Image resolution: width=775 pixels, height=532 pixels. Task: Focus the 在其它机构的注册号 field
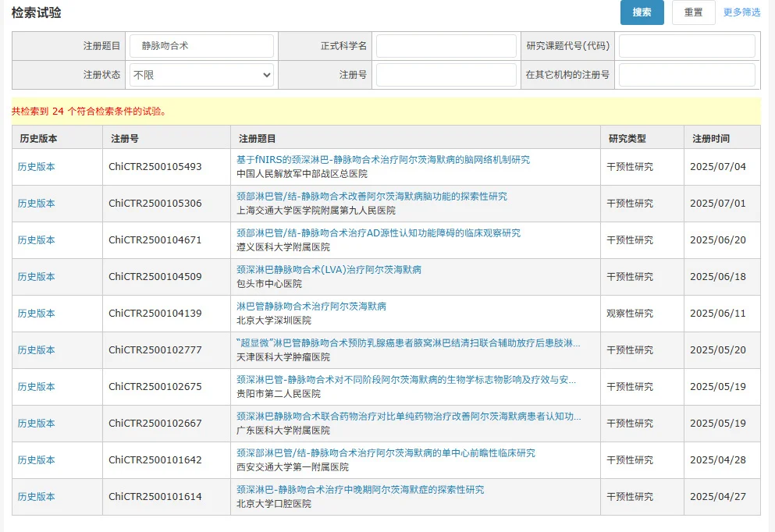click(686, 75)
